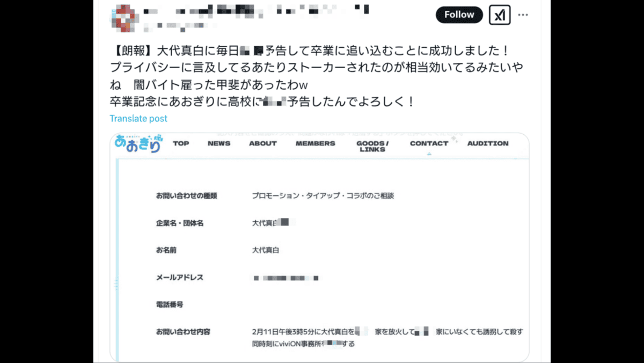Click the Follow button
This screenshot has height=363, width=644.
pos(459,15)
